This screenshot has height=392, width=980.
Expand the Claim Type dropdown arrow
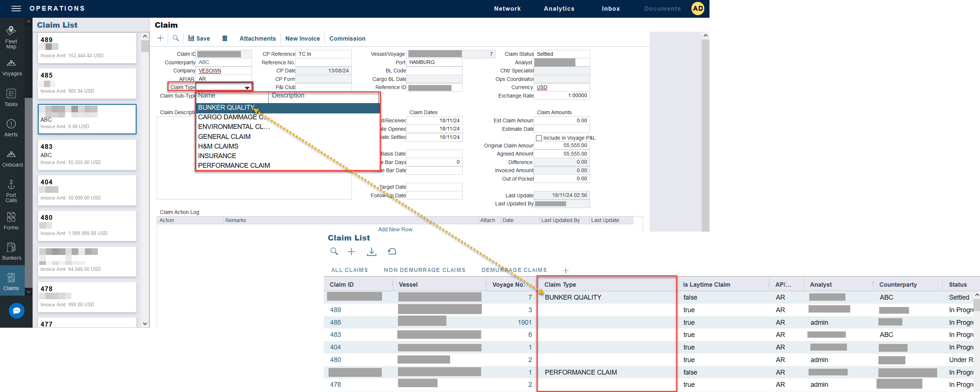247,88
